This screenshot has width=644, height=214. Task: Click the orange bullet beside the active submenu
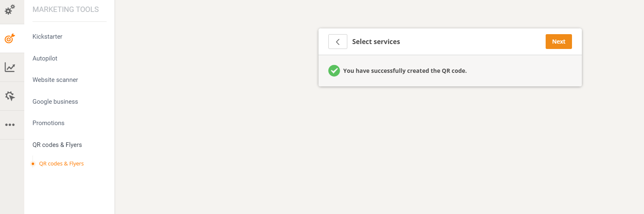click(33, 164)
